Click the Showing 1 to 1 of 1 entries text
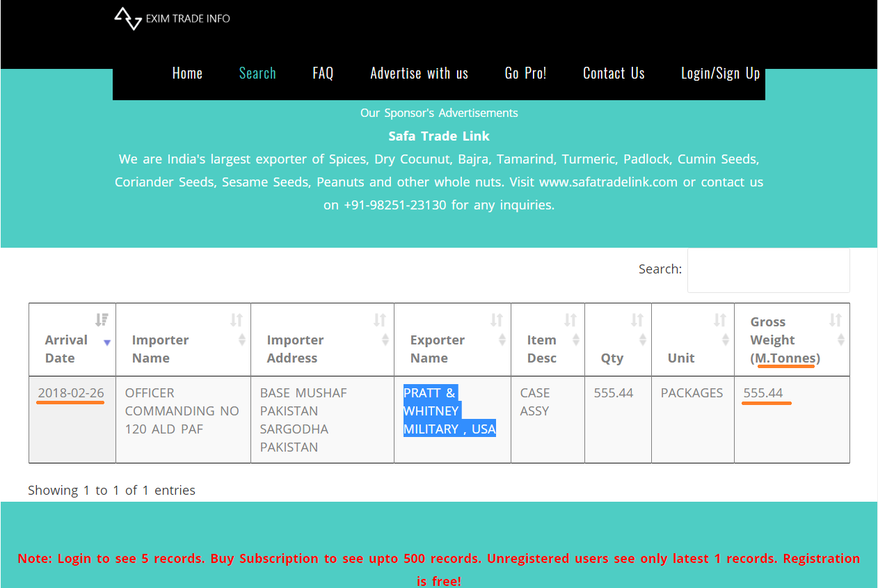878x588 pixels. (x=111, y=491)
